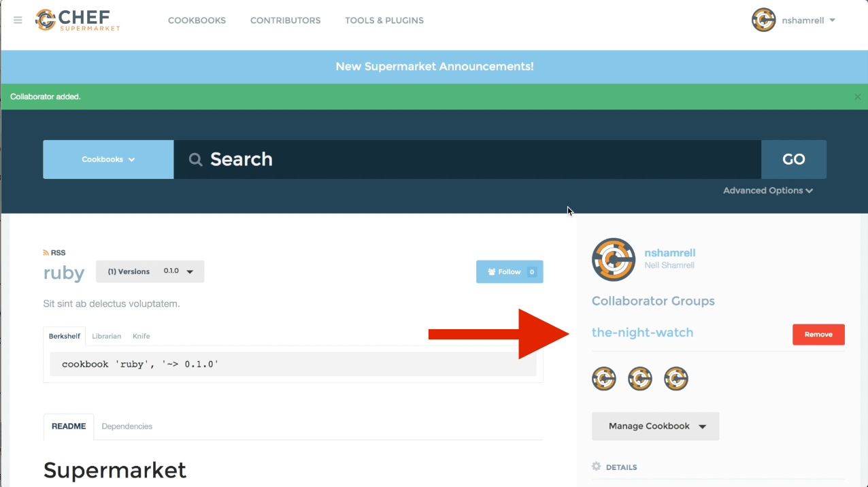Viewport: 868px width, 487px height.
Task: Click the third collaborator avatar under the-night-watch
Action: (x=675, y=378)
